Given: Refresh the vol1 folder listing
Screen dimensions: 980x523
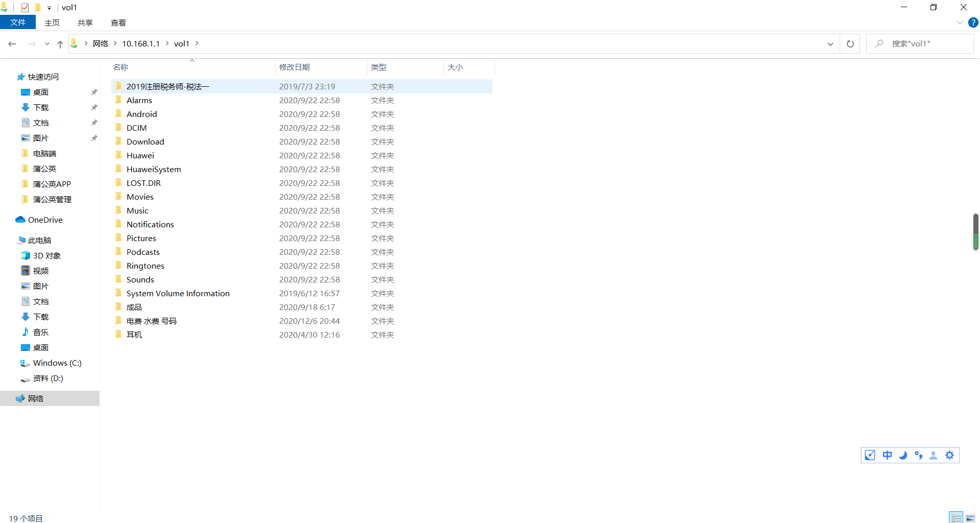Looking at the screenshot, I should 850,44.
